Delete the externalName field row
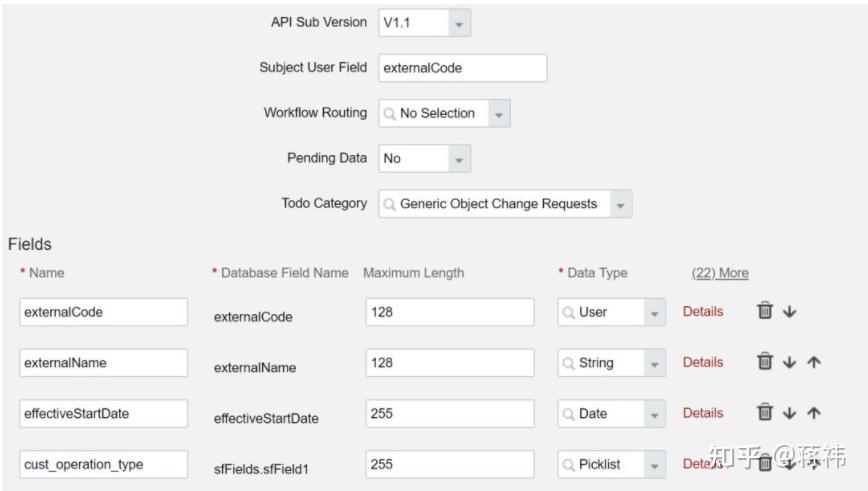Image resolution: width=868 pixels, height=491 pixels. click(x=765, y=362)
